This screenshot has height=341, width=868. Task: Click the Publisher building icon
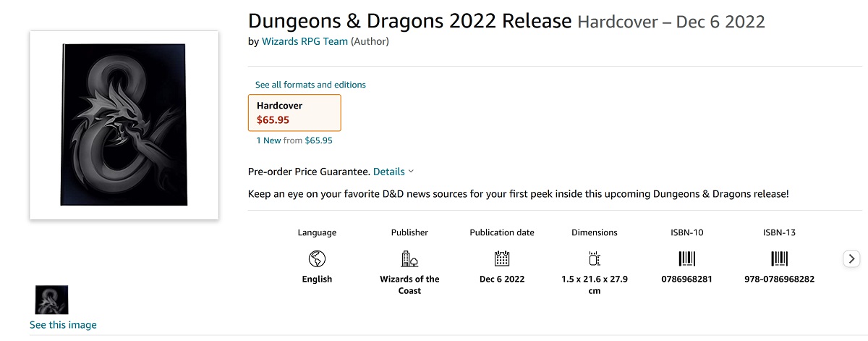click(x=409, y=258)
